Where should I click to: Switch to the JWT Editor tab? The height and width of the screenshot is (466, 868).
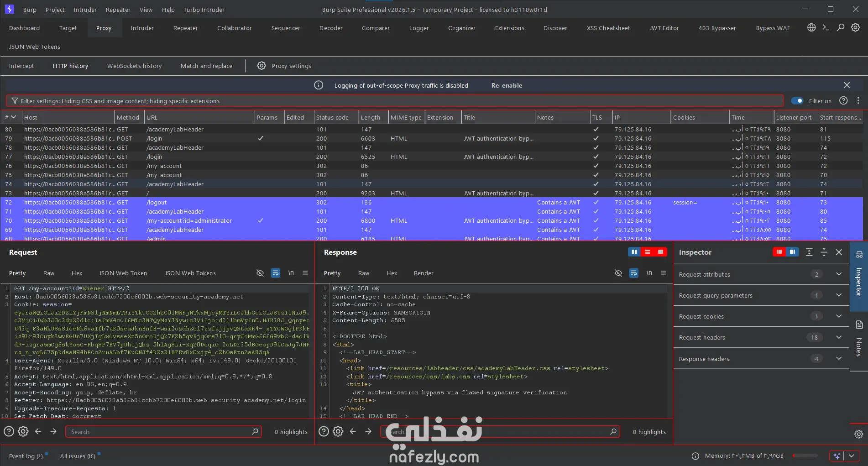(x=664, y=28)
